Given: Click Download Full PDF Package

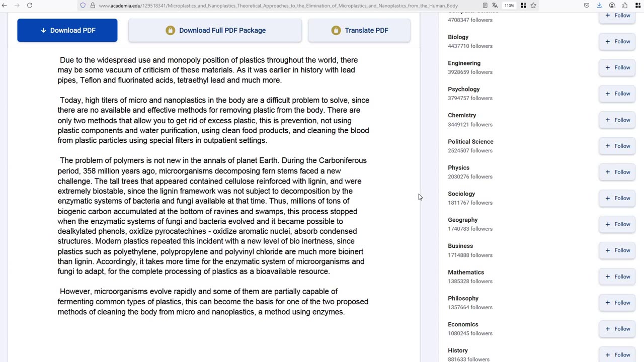Looking at the screenshot, I should click(215, 30).
